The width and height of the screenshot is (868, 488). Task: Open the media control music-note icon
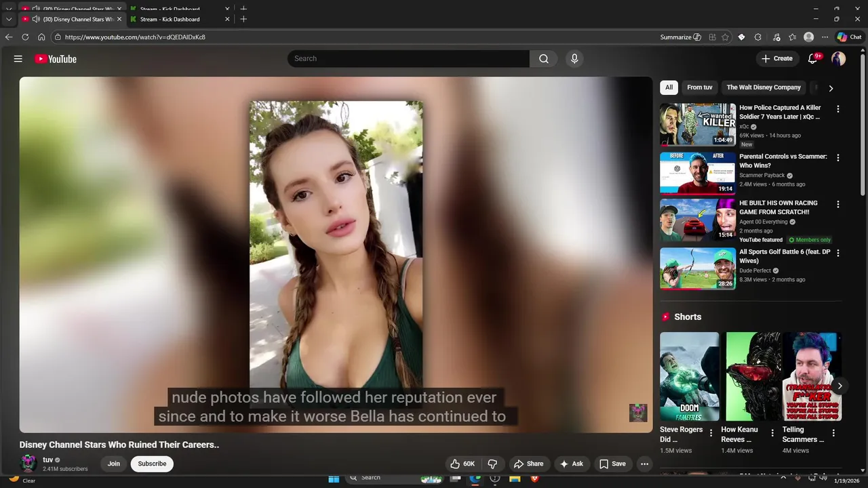776,37
